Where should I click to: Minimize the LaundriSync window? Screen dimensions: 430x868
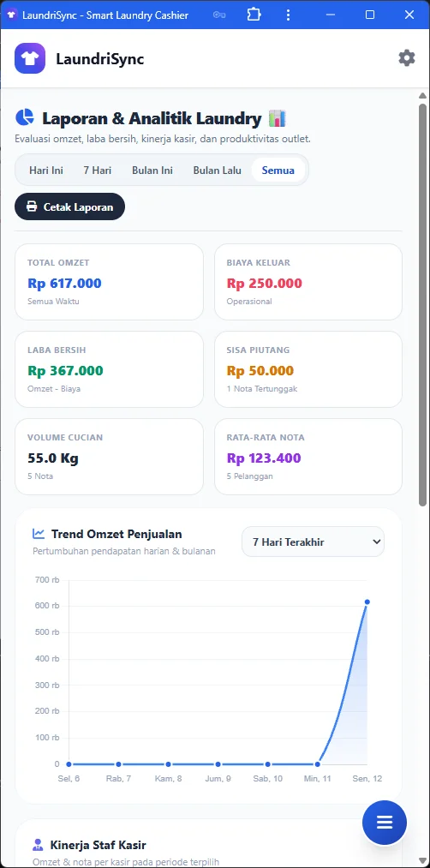point(331,15)
